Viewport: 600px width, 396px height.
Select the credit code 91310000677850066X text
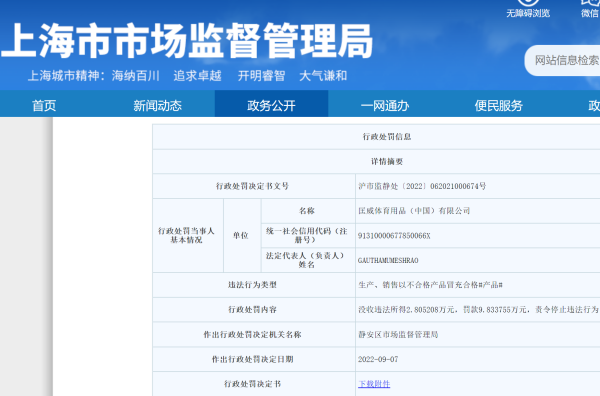tap(394, 236)
